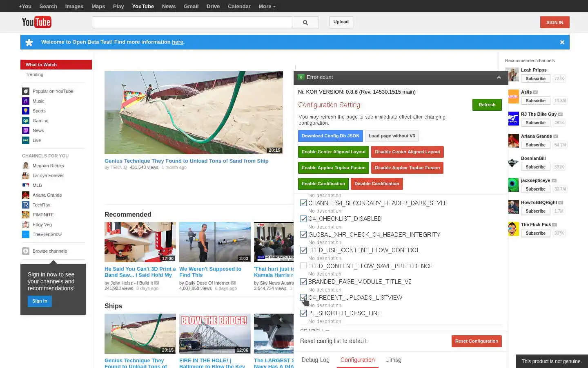Click Enable Center Aligned Layout
Screen dimensions: 588x368
[x=334, y=152]
